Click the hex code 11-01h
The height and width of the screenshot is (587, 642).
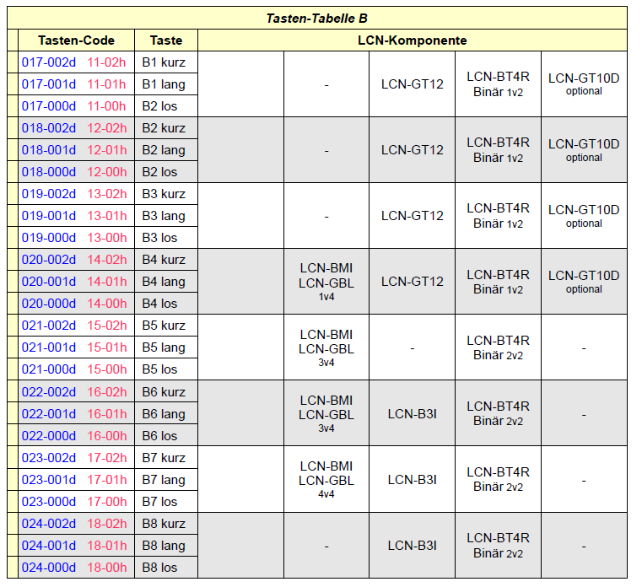[x=106, y=84]
